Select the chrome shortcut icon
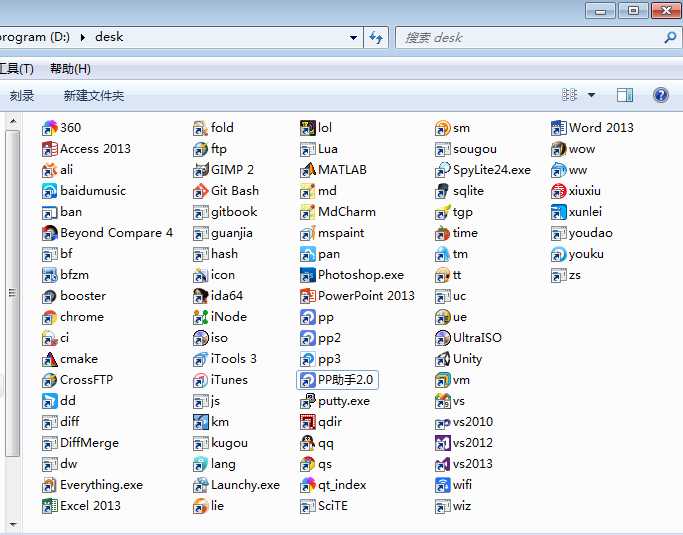Viewport: 683px width, 535px height. (49, 317)
